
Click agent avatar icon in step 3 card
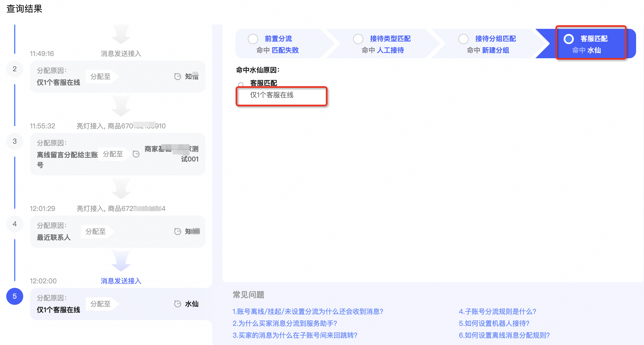pos(136,154)
